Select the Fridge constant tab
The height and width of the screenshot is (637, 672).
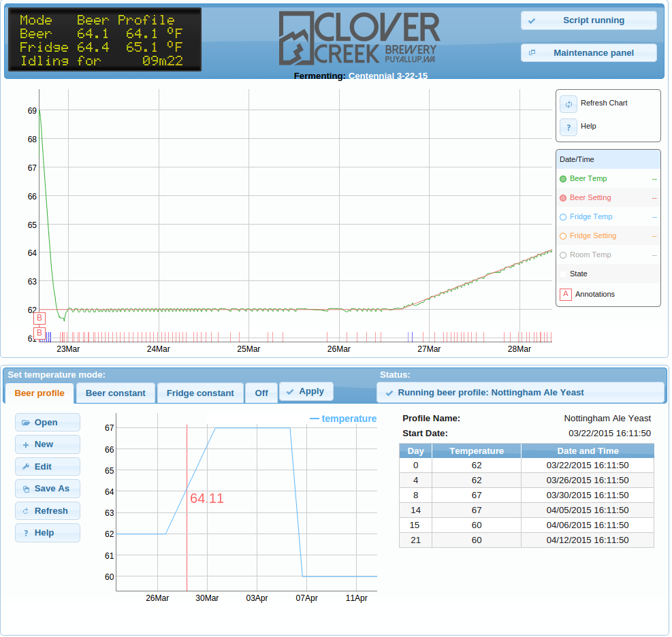200,393
